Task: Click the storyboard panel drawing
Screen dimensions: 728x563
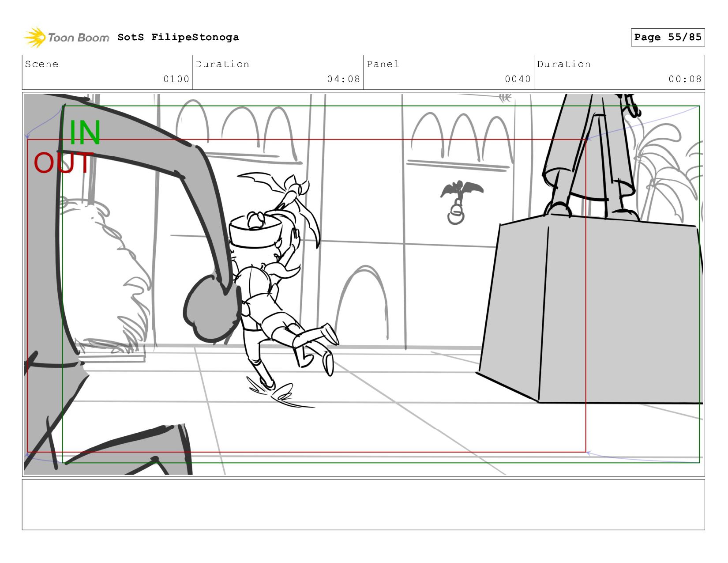Action: 363,284
